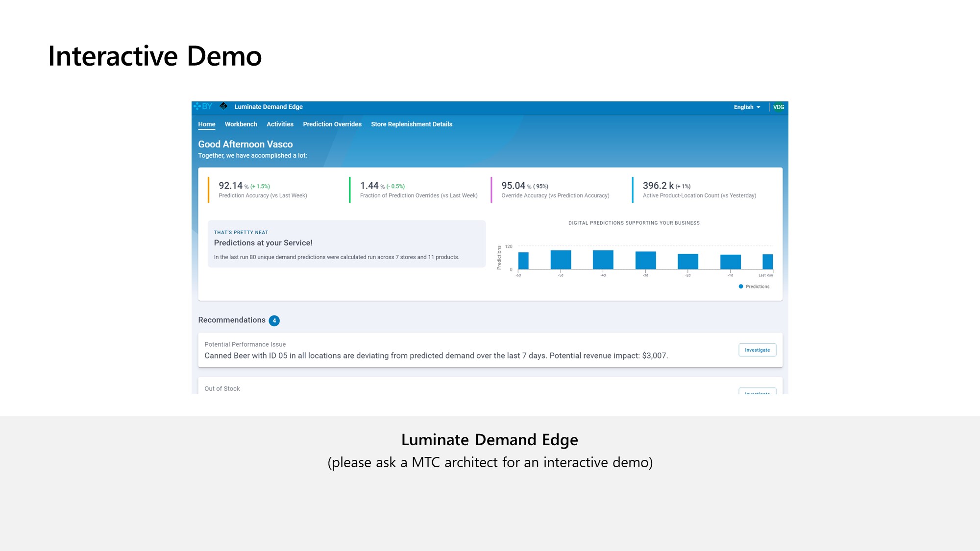Viewport: 980px width, 551px height.
Task: Expand the English language dropdown
Action: click(747, 107)
